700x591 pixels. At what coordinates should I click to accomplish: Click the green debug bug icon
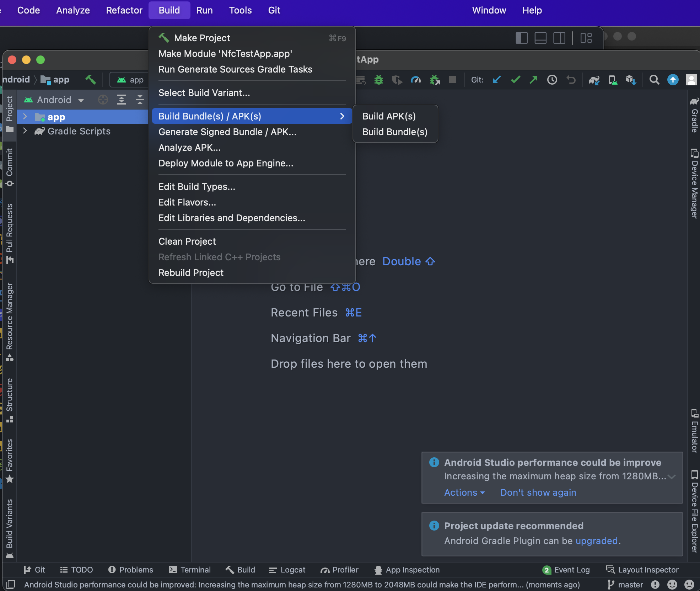pos(379,80)
